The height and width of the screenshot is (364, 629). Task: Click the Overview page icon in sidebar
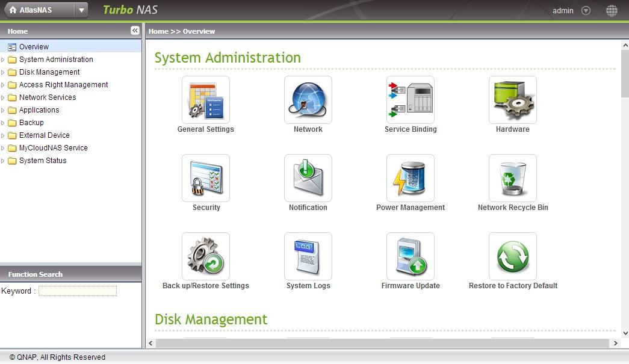[x=12, y=47]
